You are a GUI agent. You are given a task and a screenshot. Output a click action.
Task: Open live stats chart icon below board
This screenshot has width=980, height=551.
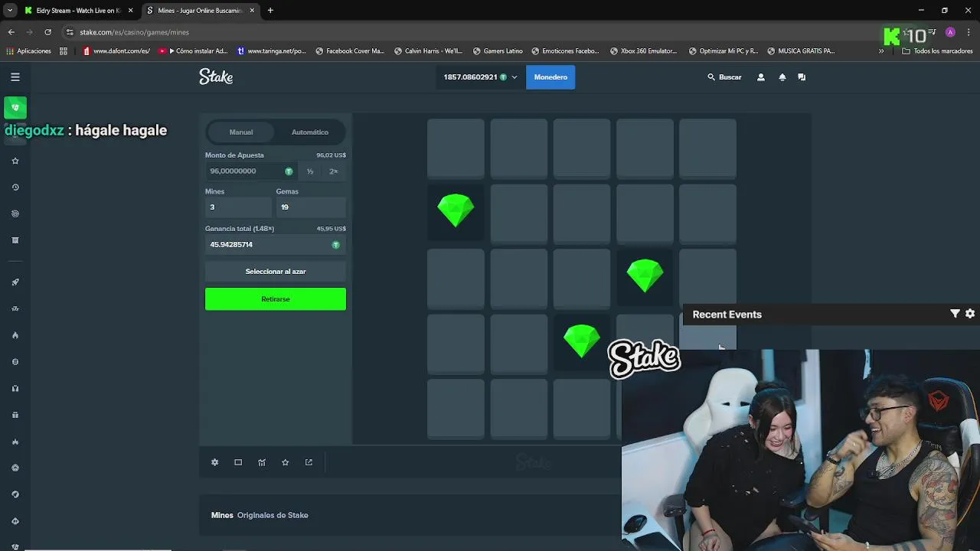coord(262,462)
